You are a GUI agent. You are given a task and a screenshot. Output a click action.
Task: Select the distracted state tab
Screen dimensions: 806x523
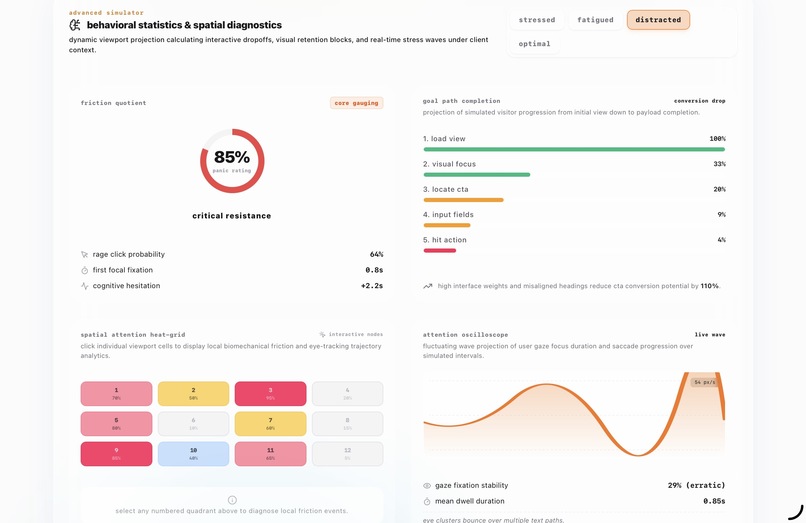tap(658, 20)
